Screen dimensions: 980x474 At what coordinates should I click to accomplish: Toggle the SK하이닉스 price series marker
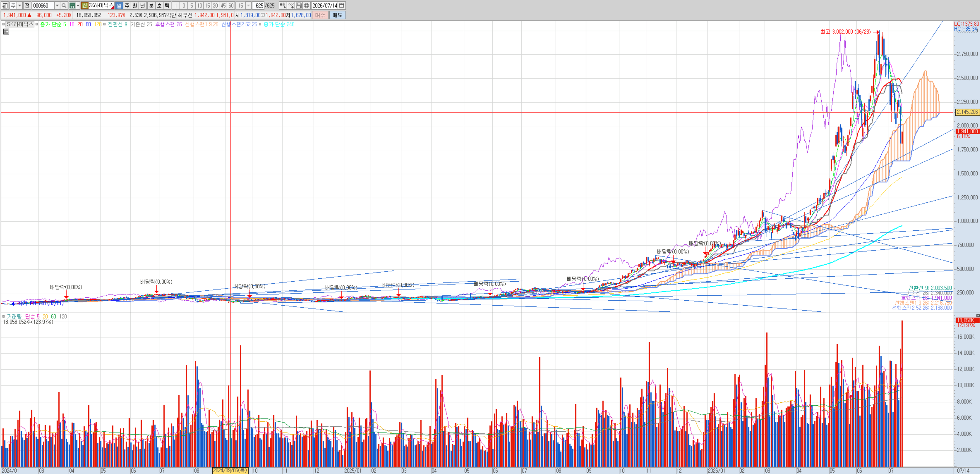point(3,24)
